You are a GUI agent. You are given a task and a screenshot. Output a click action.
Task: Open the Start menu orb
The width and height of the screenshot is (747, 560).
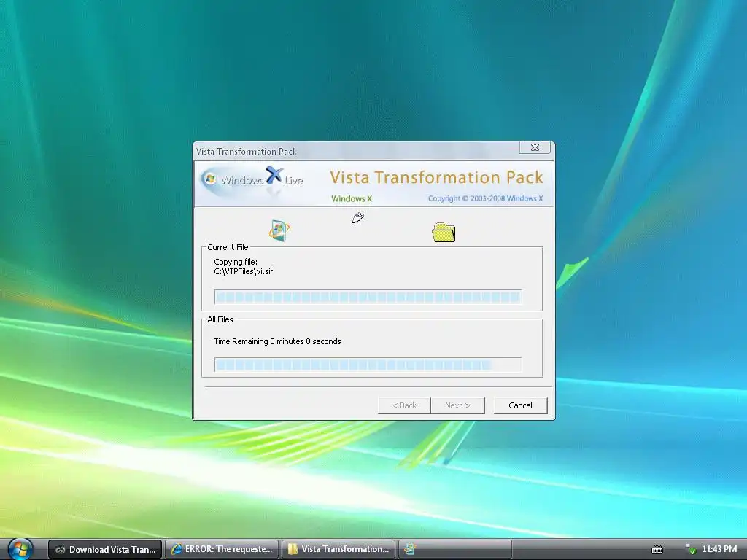coord(20,549)
